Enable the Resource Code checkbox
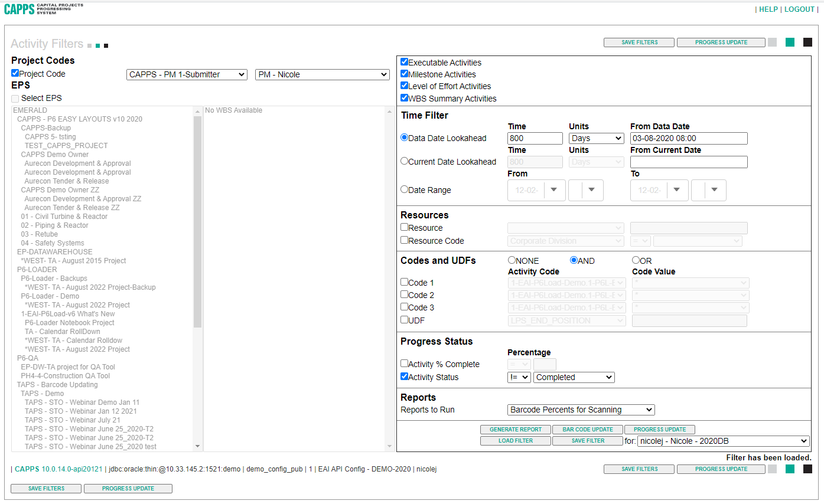Screen dimensions: 824x504 tap(404, 240)
